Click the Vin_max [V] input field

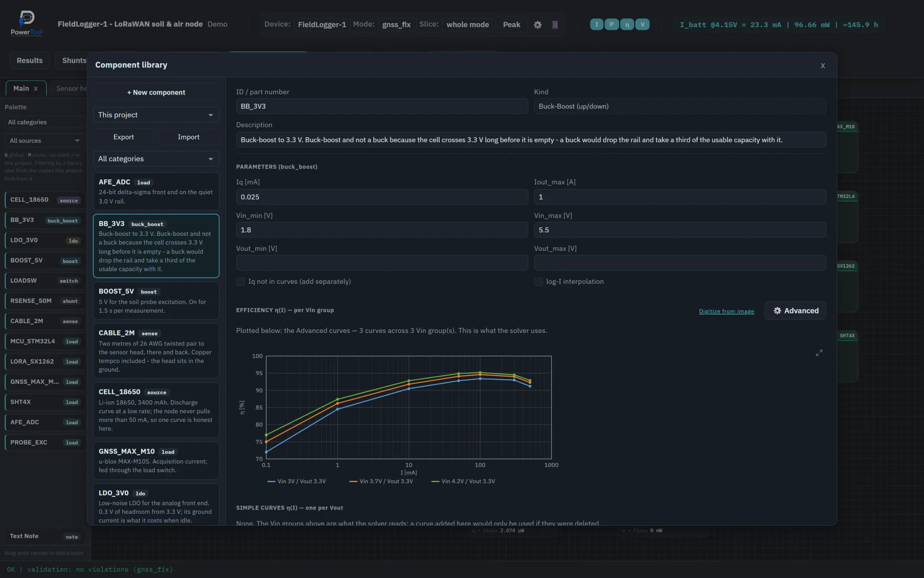point(680,230)
